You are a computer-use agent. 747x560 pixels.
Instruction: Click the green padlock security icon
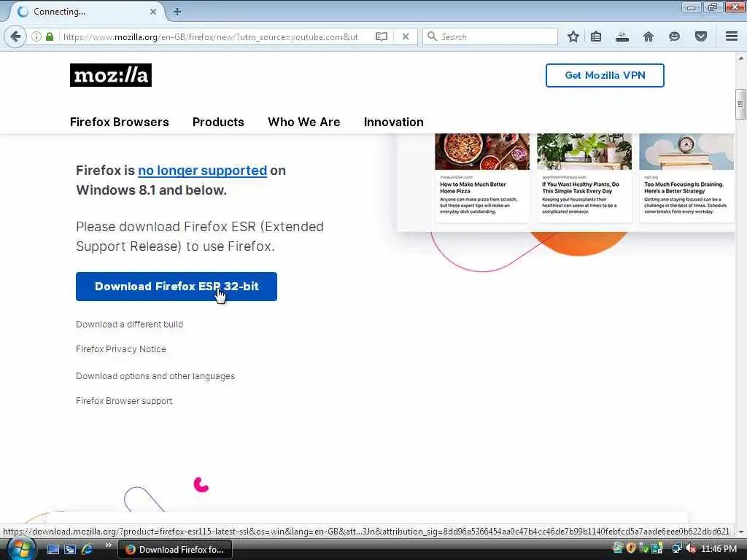pos(50,36)
